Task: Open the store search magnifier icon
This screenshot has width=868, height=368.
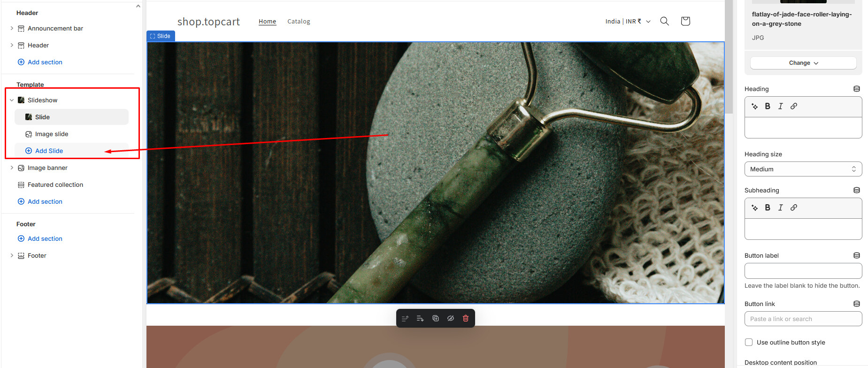Action: pos(665,21)
